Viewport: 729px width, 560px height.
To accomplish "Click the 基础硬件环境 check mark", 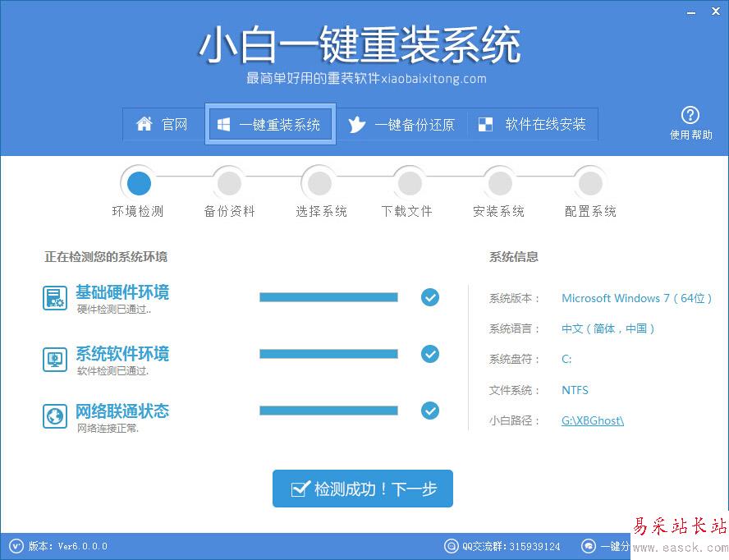I will pyautogui.click(x=430, y=297).
